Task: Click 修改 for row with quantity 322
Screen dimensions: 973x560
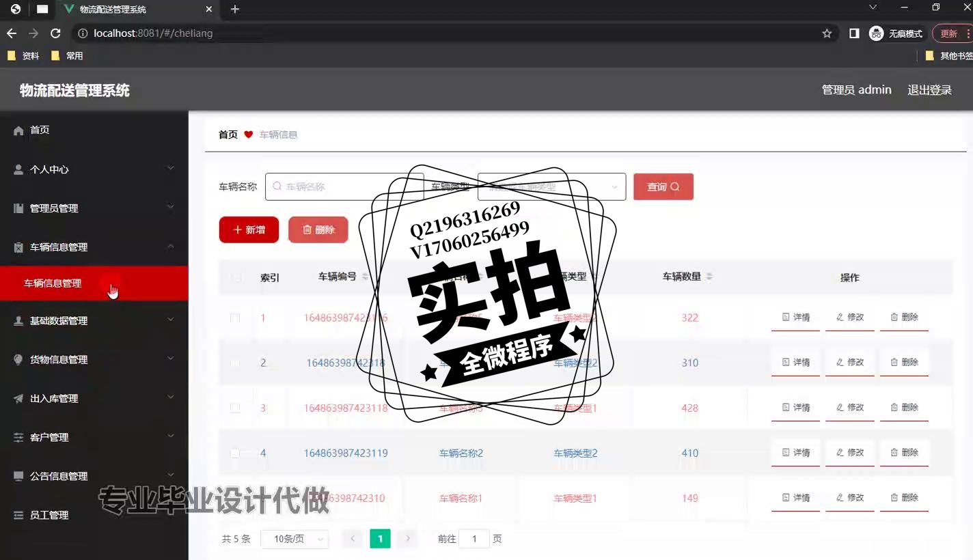Action: [850, 318]
